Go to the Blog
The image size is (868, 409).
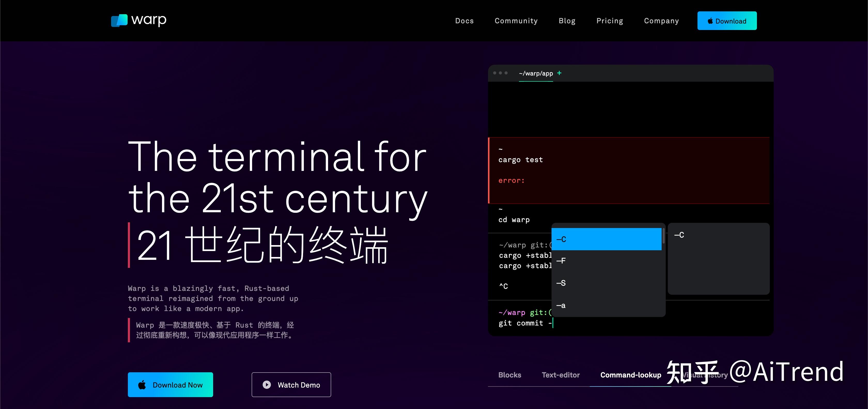(567, 21)
